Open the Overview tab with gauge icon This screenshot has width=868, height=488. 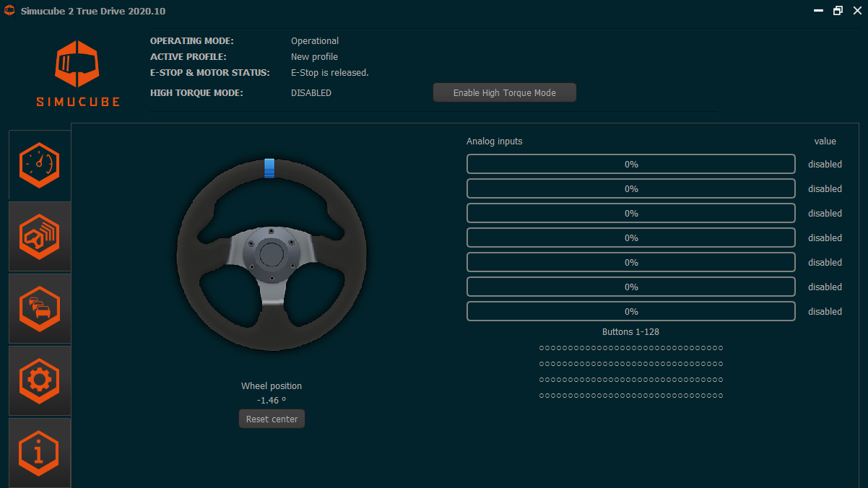[40, 165]
